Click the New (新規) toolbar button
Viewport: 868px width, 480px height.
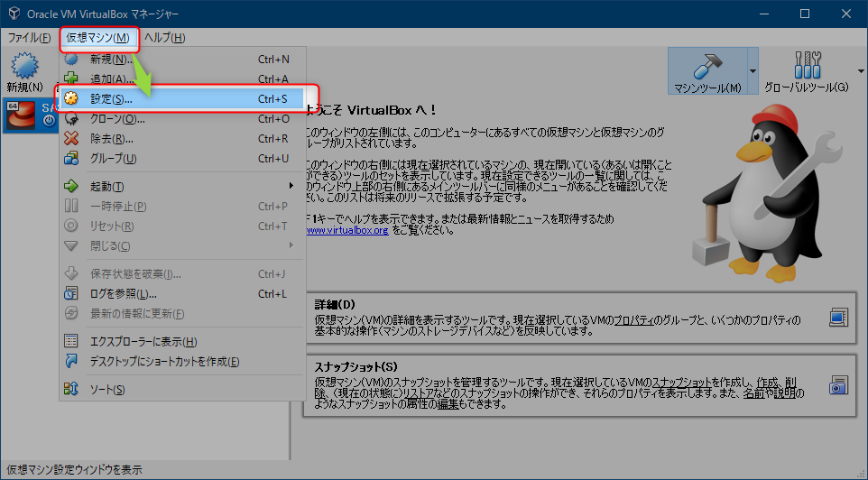coord(25,72)
